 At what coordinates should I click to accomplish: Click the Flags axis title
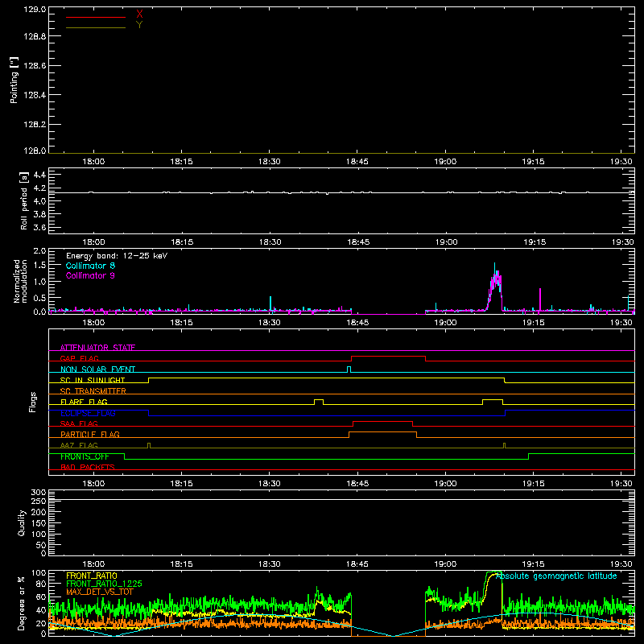pyautogui.click(x=32, y=402)
